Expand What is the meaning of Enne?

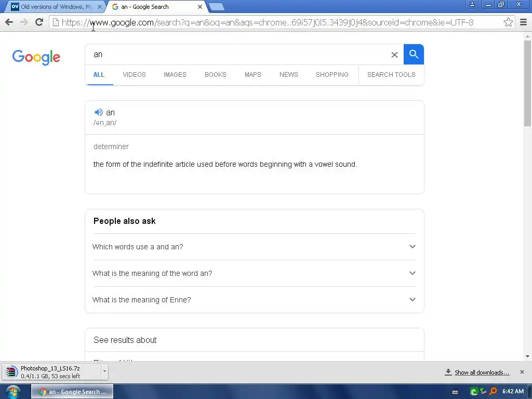254,300
